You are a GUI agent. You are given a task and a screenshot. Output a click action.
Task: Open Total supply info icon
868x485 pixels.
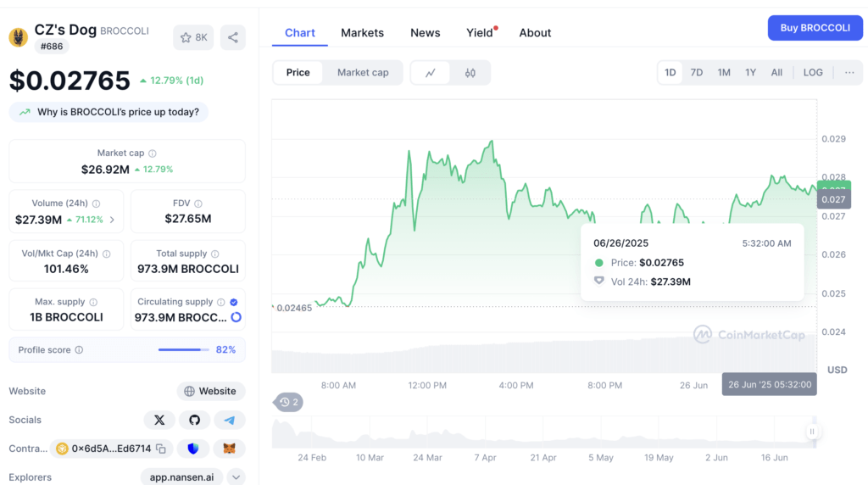point(214,254)
